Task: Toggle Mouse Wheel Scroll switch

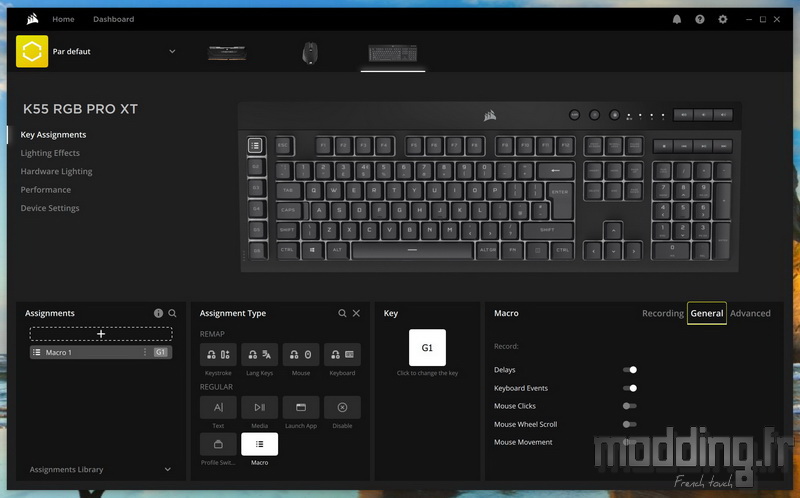Action: [630, 425]
